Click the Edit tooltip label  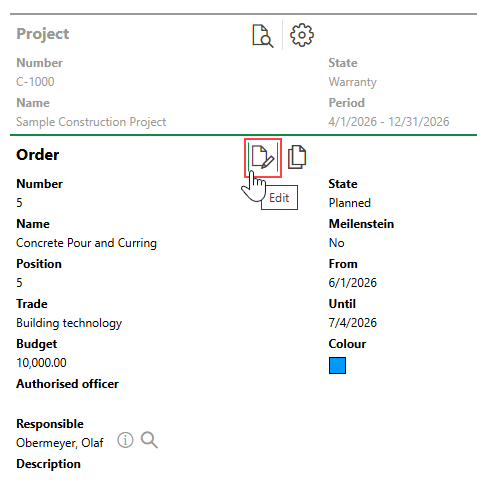[279, 198]
